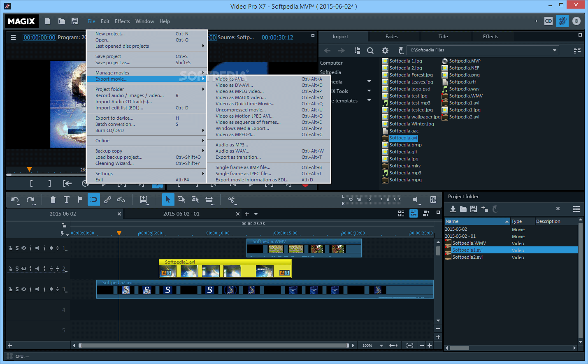Open the audio mixer icon
Viewport: 588px width, 364px height.
[x=433, y=199]
